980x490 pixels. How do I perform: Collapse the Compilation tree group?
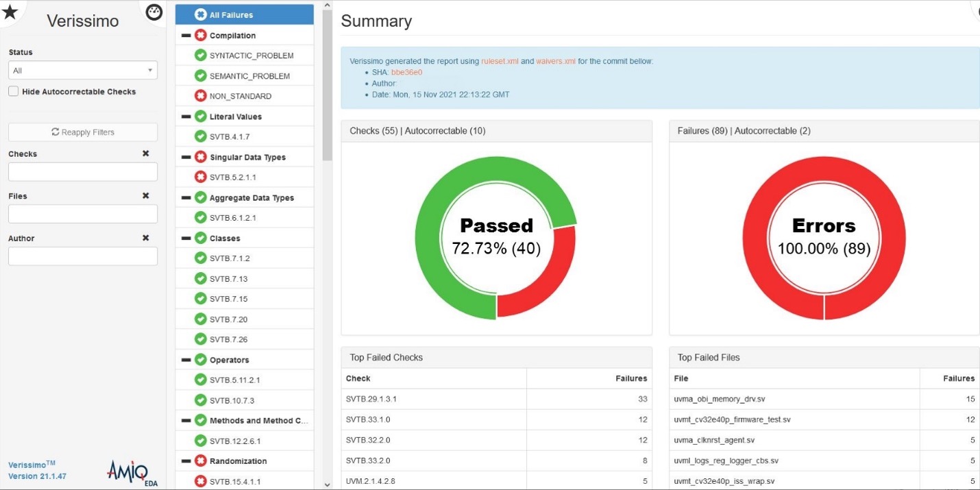click(x=186, y=36)
